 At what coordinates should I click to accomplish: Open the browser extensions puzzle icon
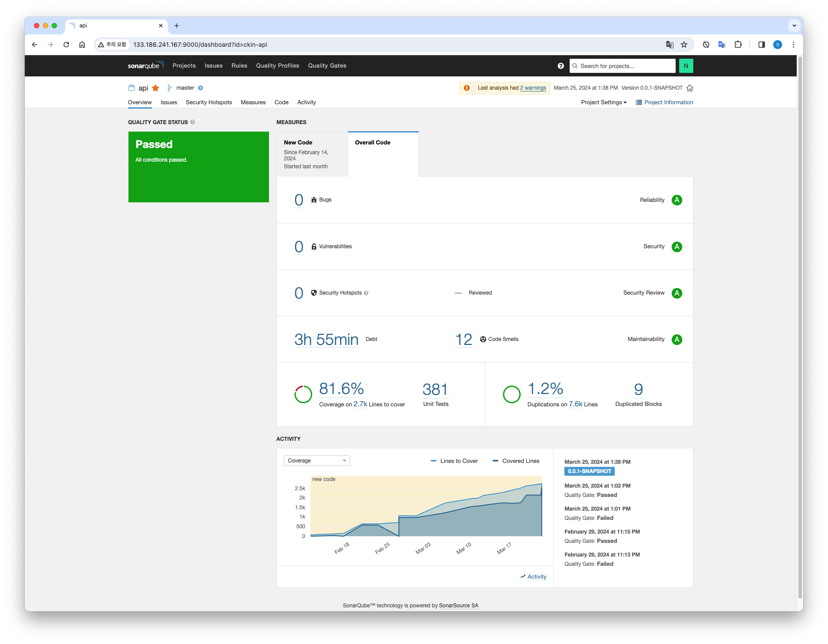coord(738,45)
